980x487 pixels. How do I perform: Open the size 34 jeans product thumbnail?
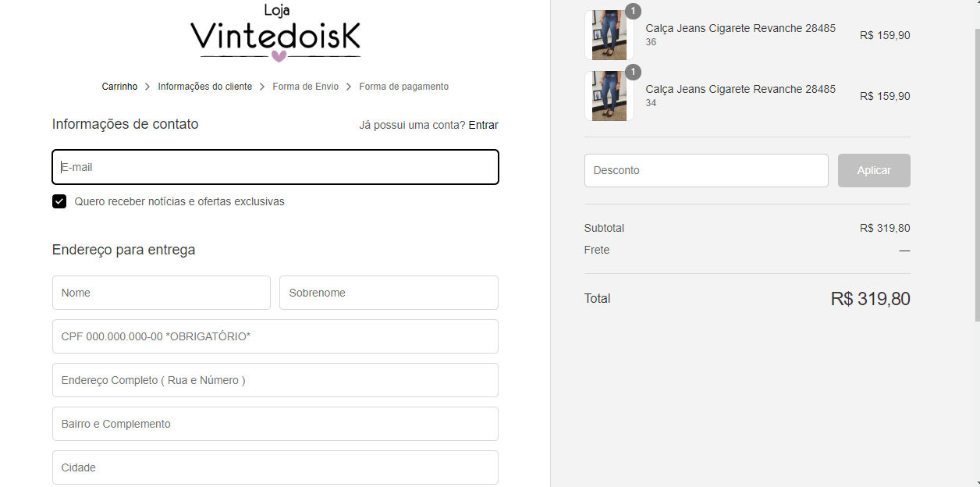tap(609, 96)
